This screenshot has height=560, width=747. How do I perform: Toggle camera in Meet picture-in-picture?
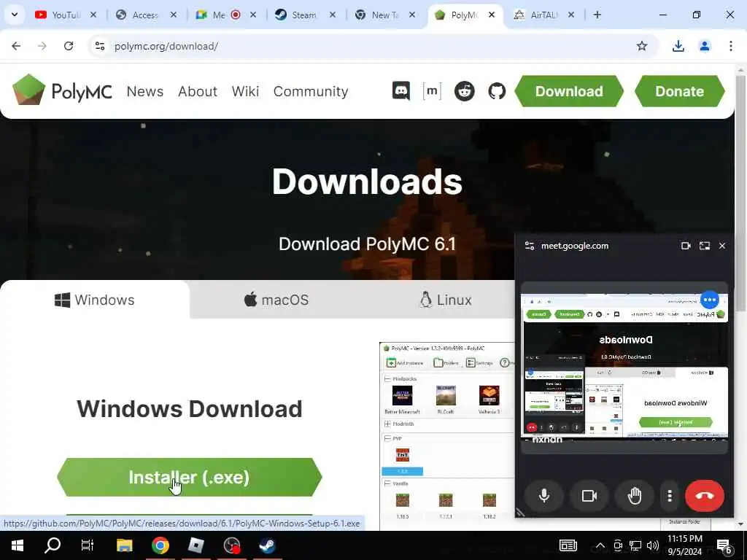(589, 496)
